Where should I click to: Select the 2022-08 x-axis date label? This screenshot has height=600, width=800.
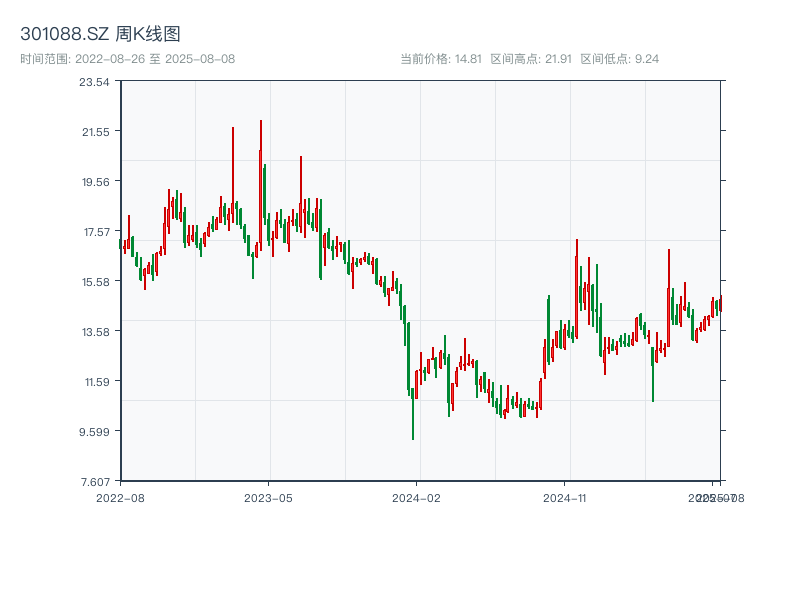[120, 497]
